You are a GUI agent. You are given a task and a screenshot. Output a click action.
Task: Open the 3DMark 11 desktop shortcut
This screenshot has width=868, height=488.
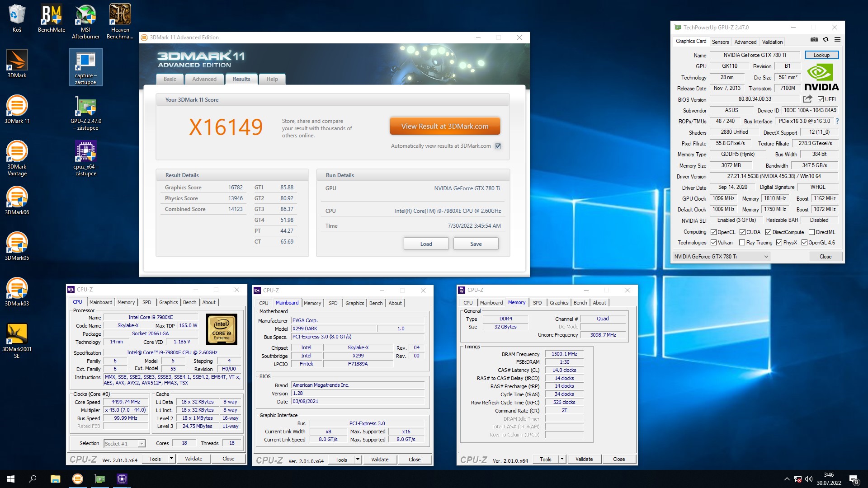pos(17,109)
